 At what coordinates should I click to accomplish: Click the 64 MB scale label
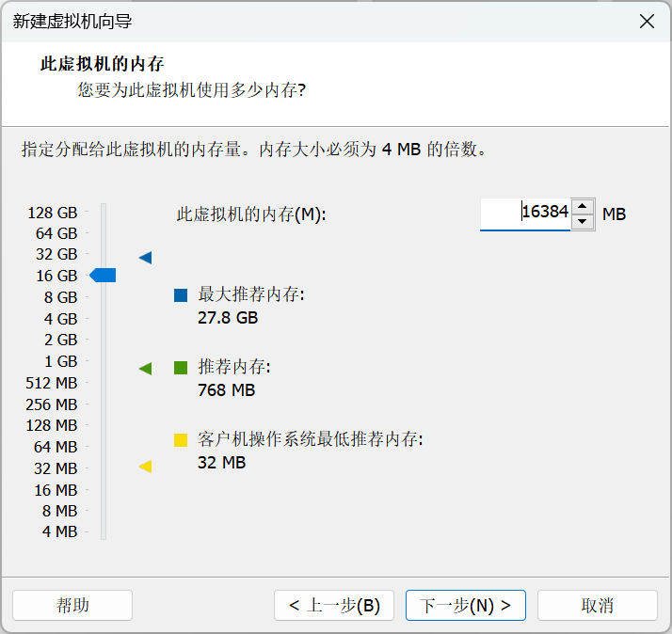pos(56,447)
